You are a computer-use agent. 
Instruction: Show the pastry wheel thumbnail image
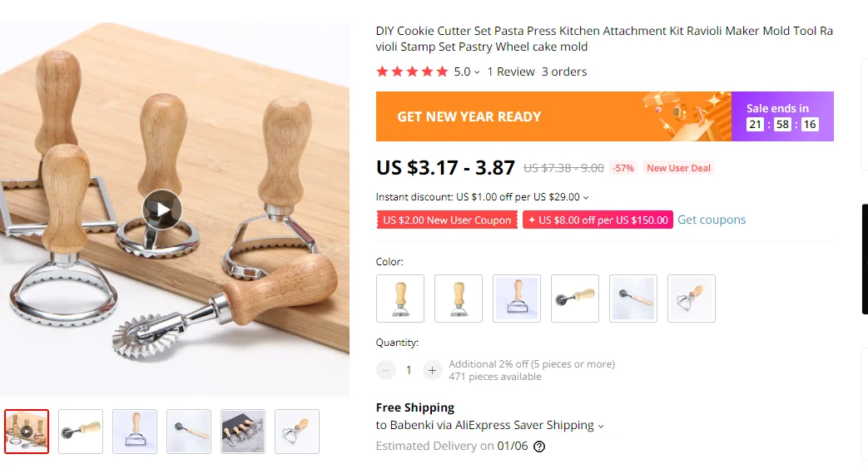pos(81,432)
